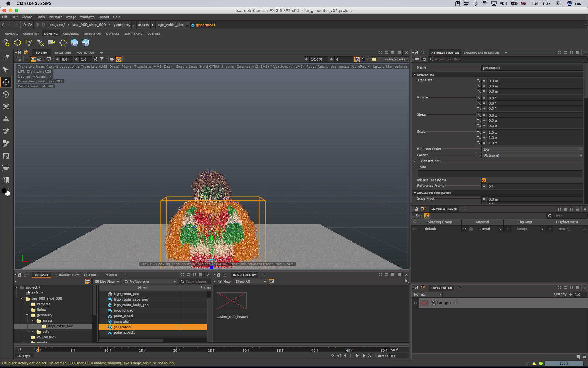Jump to first frame on timeline

point(333,356)
